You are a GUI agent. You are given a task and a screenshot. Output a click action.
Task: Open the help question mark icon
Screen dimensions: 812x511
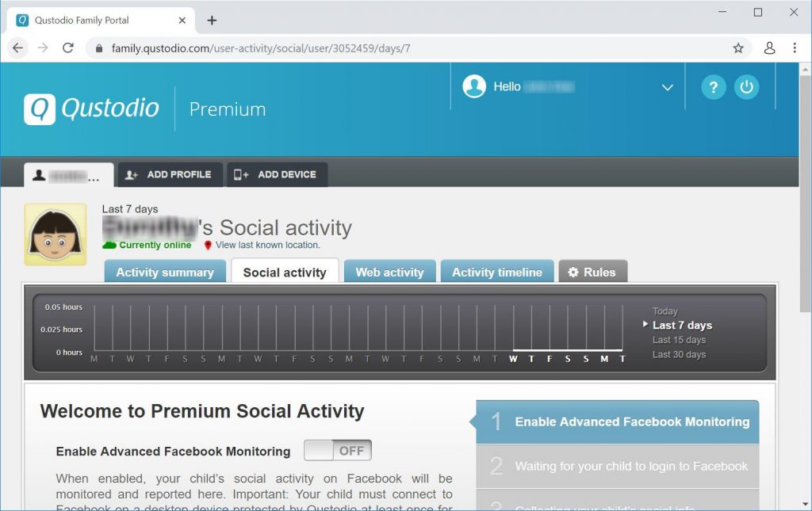713,87
